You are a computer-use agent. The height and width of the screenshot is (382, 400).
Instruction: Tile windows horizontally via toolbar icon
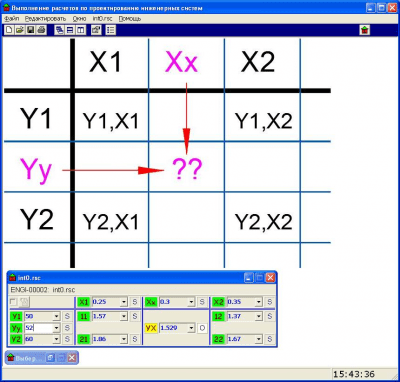click(70, 30)
